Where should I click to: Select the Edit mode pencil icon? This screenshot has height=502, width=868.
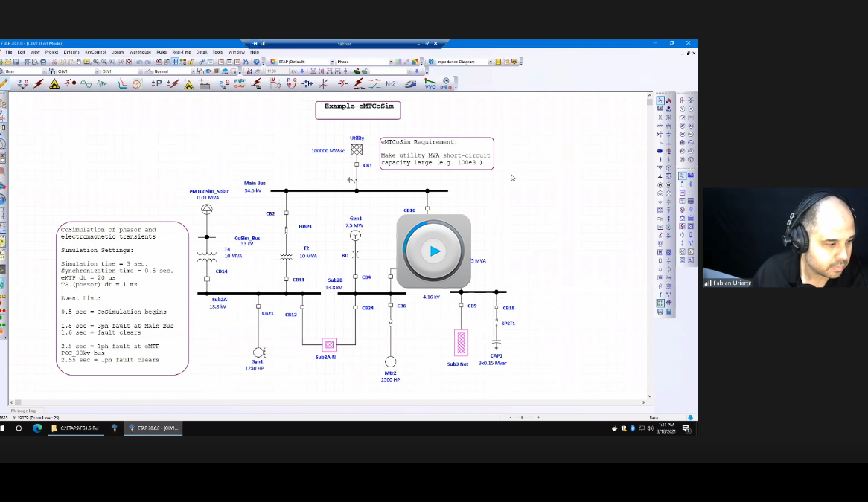tap(4, 84)
